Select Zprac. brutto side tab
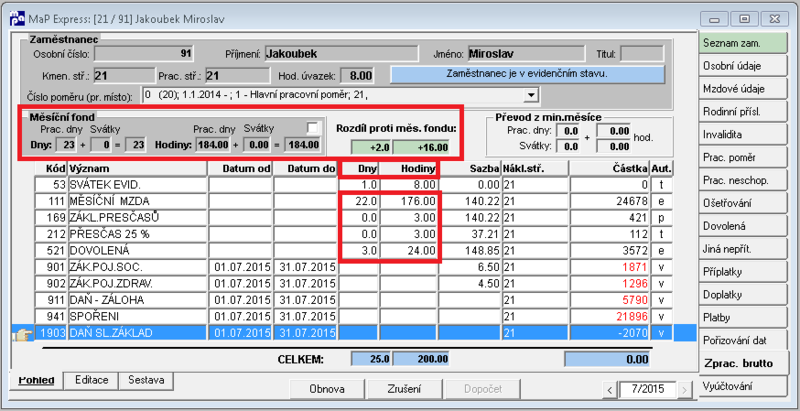 [743, 364]
